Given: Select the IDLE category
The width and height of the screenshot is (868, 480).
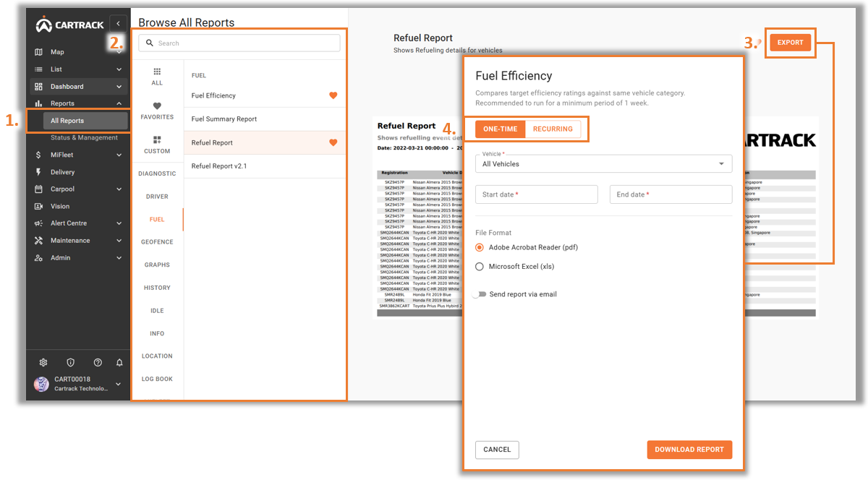Looking at the screenshot, I should 157,311.
